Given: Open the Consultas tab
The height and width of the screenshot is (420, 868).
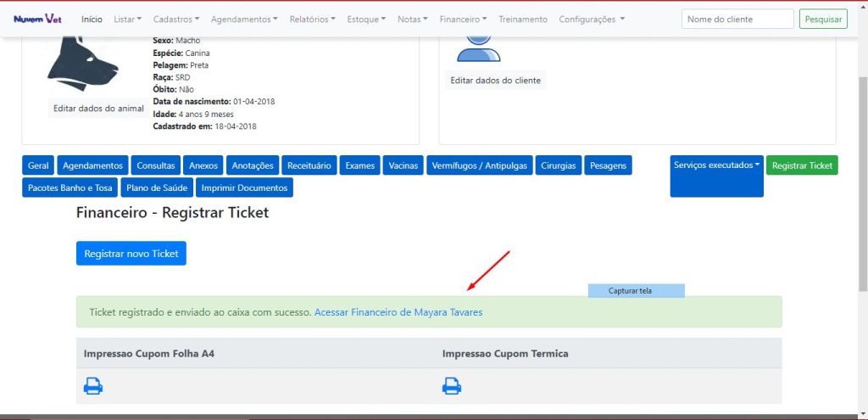Looking at the screenshot, I should pyautogui.click(x=156, y=165).
